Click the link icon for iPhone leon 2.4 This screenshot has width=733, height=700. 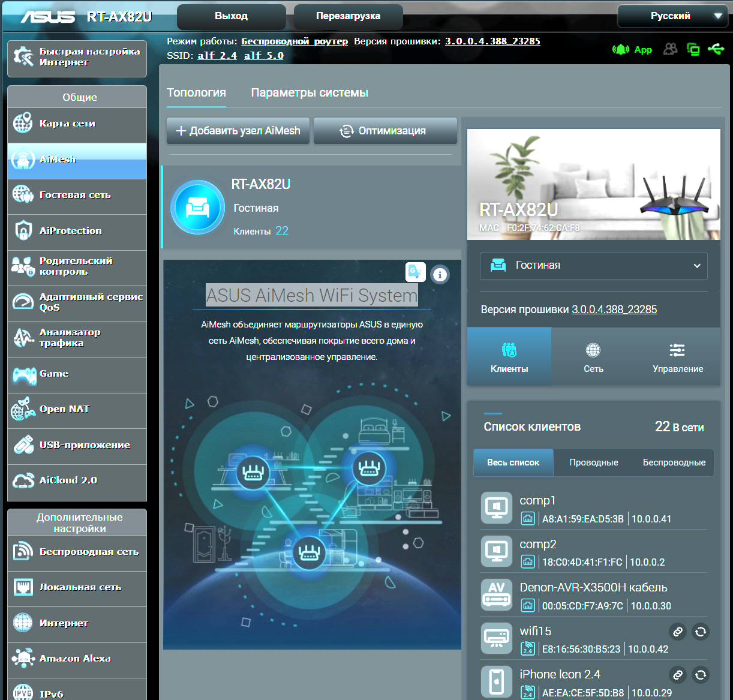click(x=677, y=675)
